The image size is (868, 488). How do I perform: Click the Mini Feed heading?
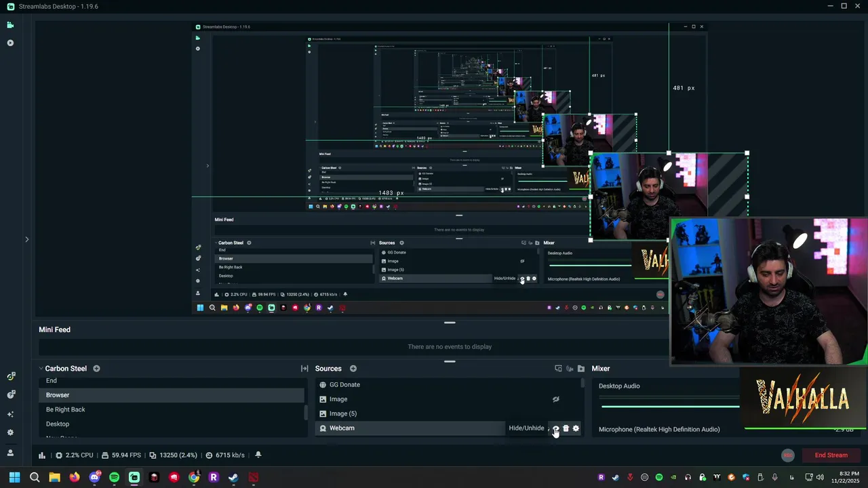coord(54,330)
